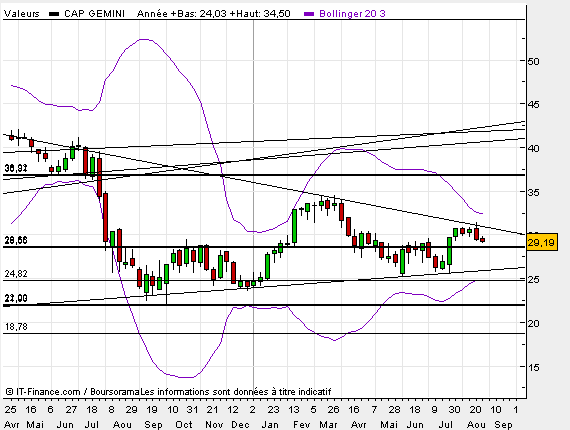Click date 6 above Jun on time axis

pyautogui.click(x=51, y=410)
